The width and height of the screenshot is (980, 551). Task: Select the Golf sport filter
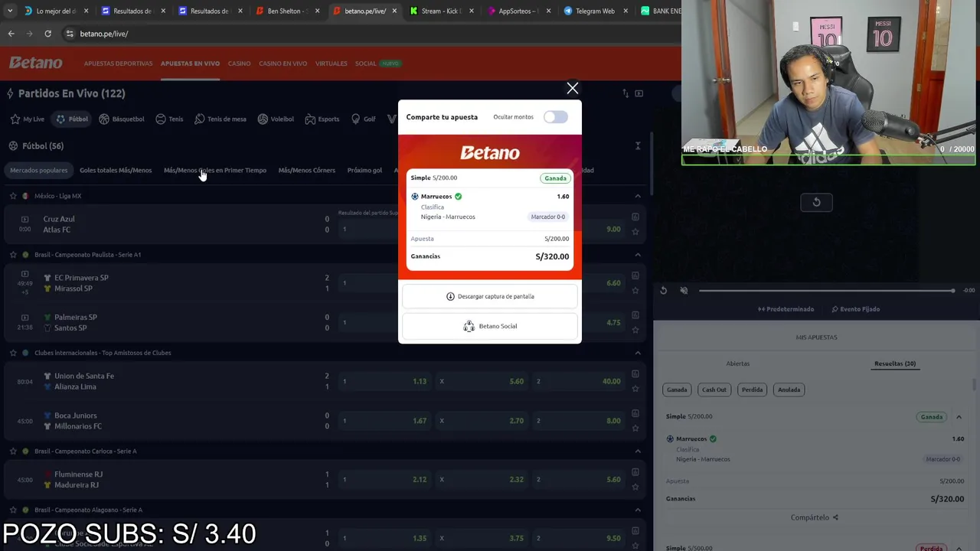click(363, 119)
